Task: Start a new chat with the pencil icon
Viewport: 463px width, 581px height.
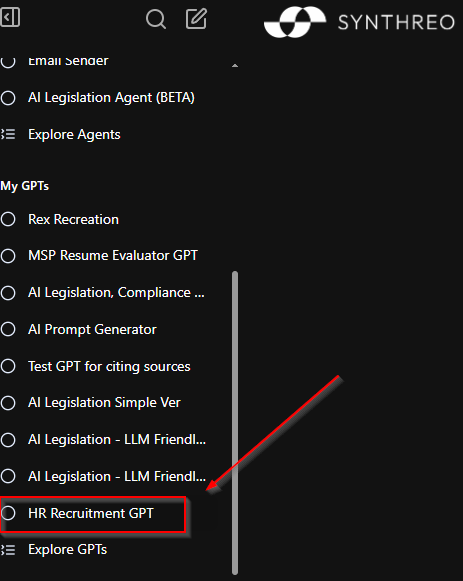Action: 196,19
